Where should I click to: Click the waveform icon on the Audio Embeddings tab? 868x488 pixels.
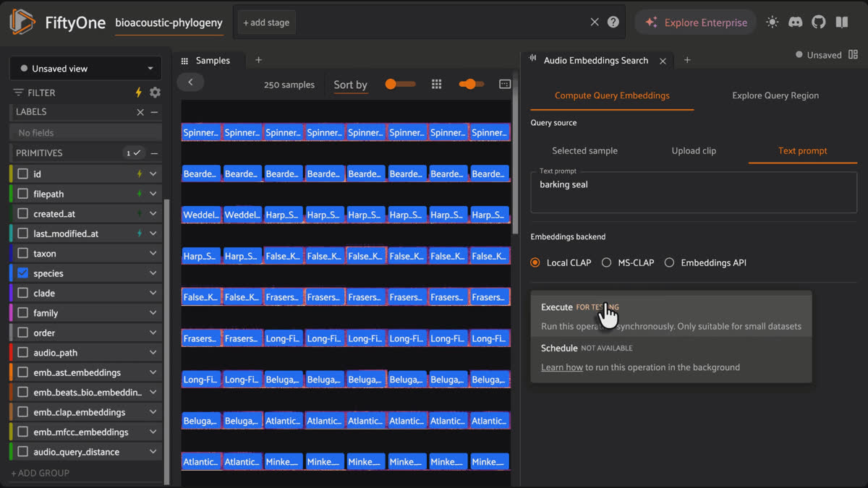[533, 59]
